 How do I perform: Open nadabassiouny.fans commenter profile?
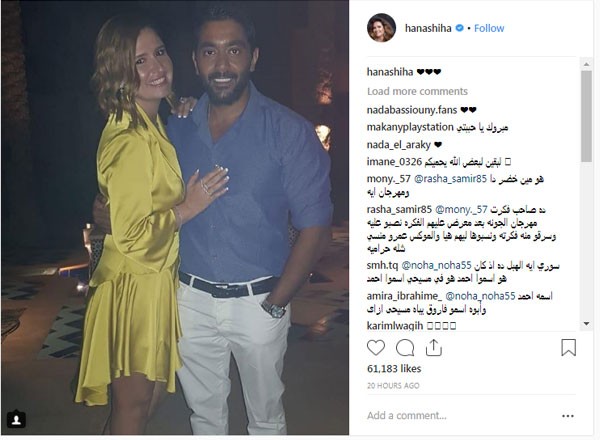(412, 110)
